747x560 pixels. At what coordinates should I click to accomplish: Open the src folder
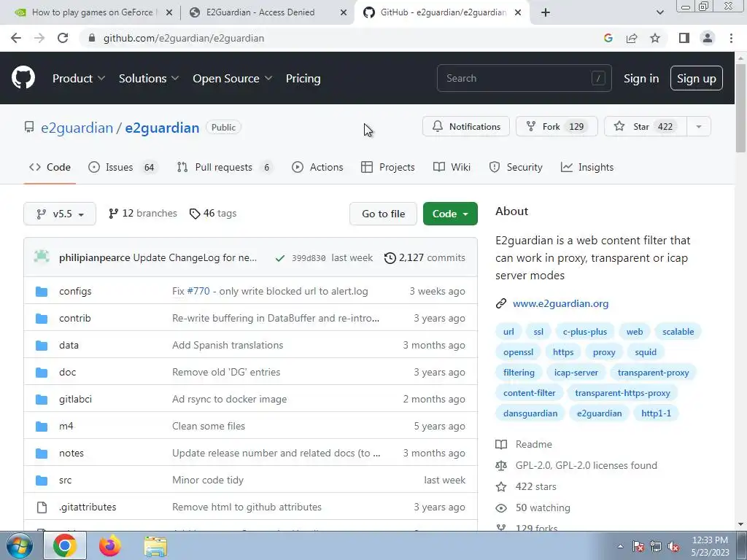point(65,480)
